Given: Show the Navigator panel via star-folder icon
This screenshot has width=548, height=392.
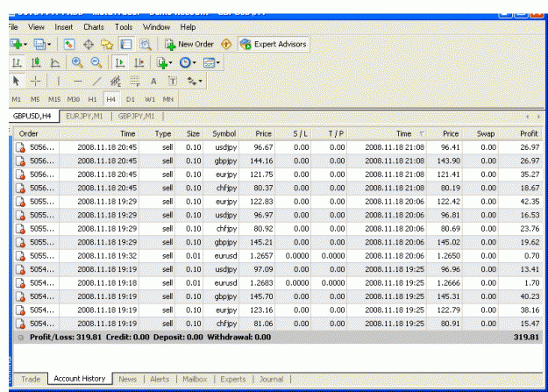Looking at the screenshot, I should [x=107, y=45].
